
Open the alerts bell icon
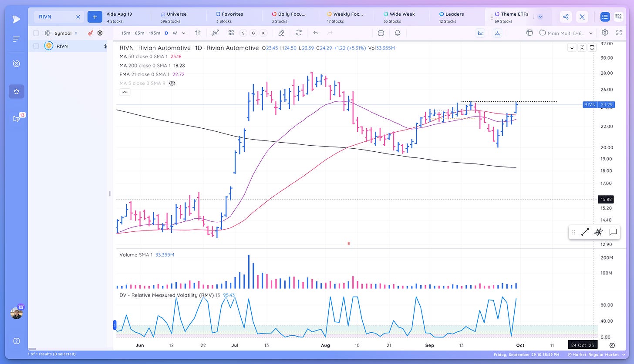(x=398, y=33)
